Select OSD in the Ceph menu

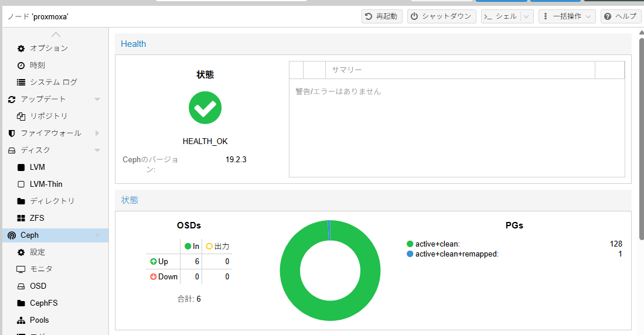[38, 286]
